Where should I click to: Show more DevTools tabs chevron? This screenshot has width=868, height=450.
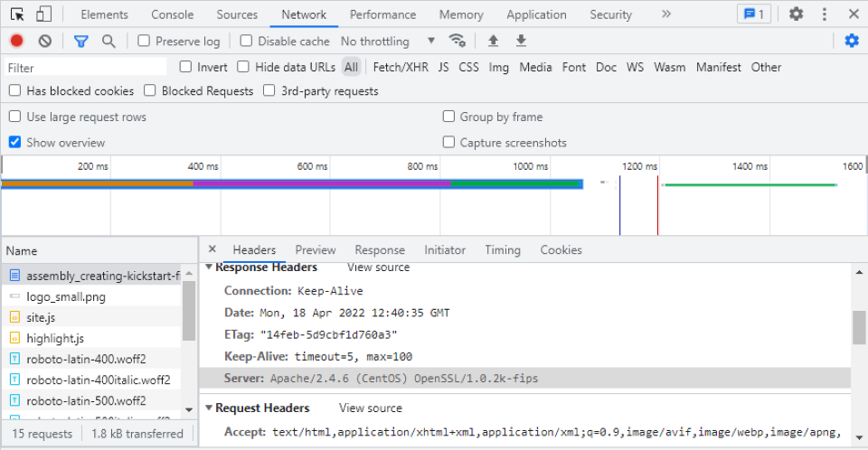pyautogui.click(x=666, y=14)
